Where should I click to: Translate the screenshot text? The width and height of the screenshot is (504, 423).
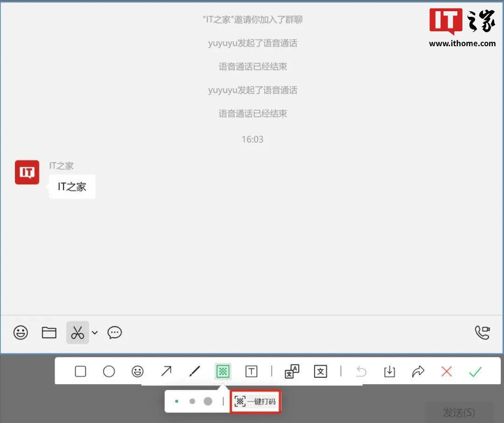point(292,371)
